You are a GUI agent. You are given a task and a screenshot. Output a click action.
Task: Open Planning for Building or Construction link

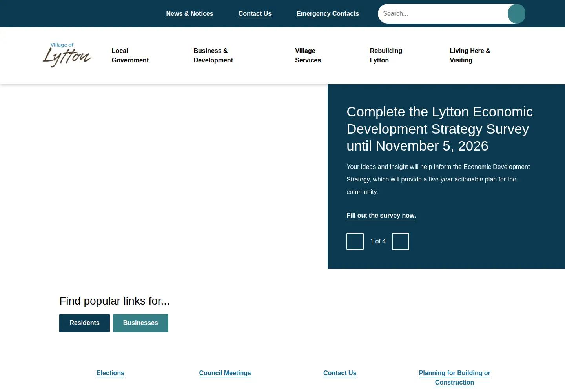(454, 378)
